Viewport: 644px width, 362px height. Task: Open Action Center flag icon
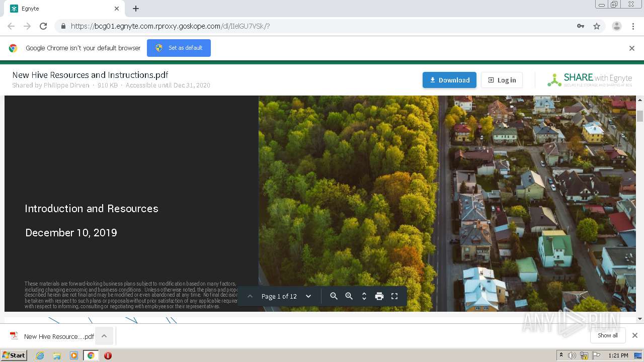point(596,355)
